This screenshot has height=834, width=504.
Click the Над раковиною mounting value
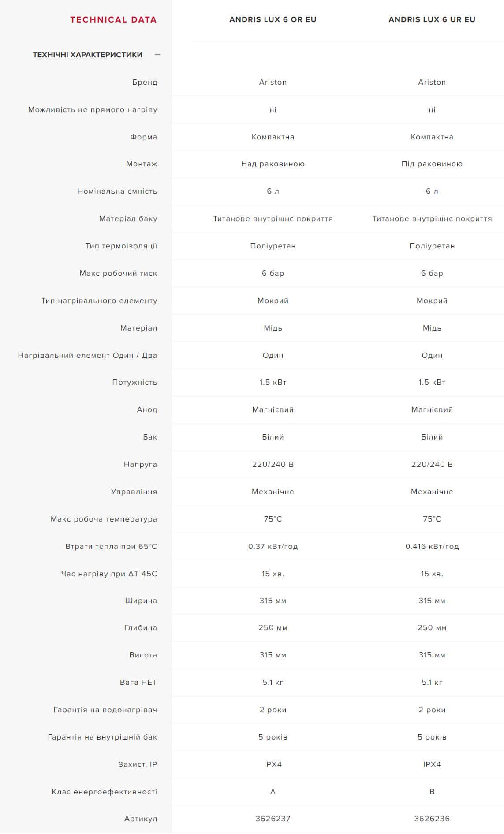[x=273, y=164]
